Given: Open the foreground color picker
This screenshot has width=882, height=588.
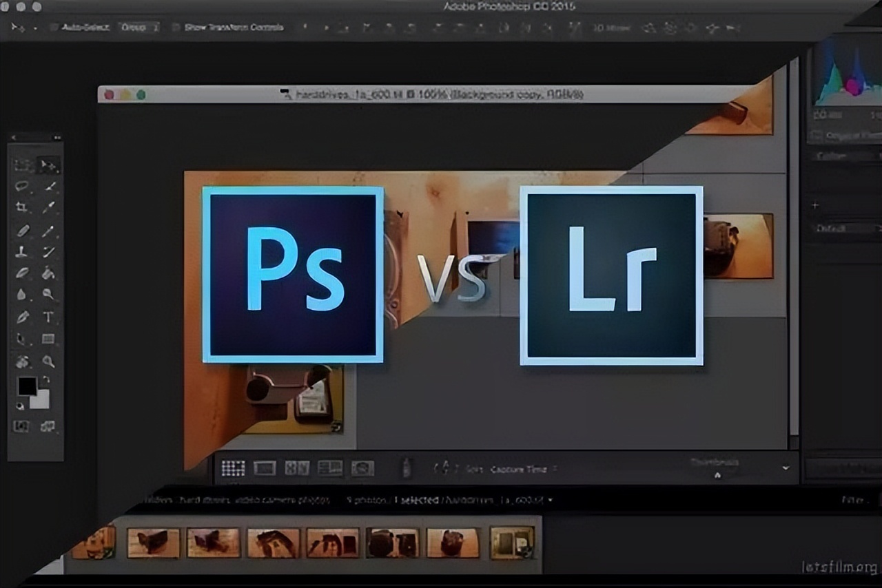Looking at the screenshot, I should [27, 386].
